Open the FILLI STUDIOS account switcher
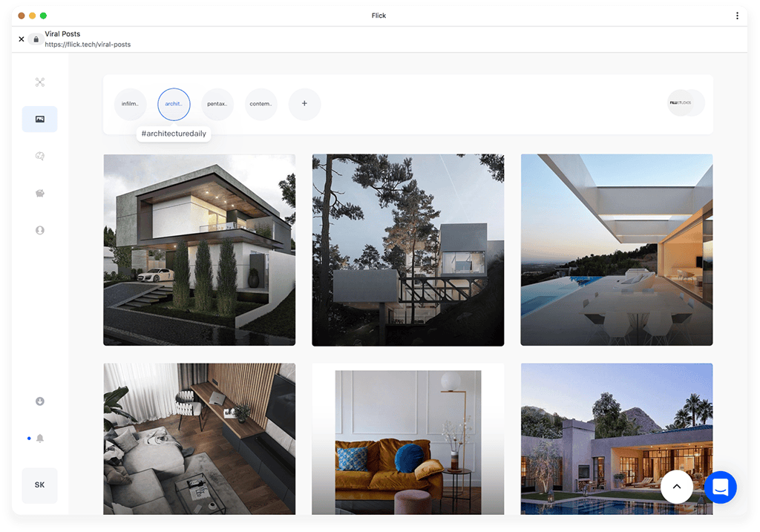The image size is (760, 532). [x=685, y=102]
